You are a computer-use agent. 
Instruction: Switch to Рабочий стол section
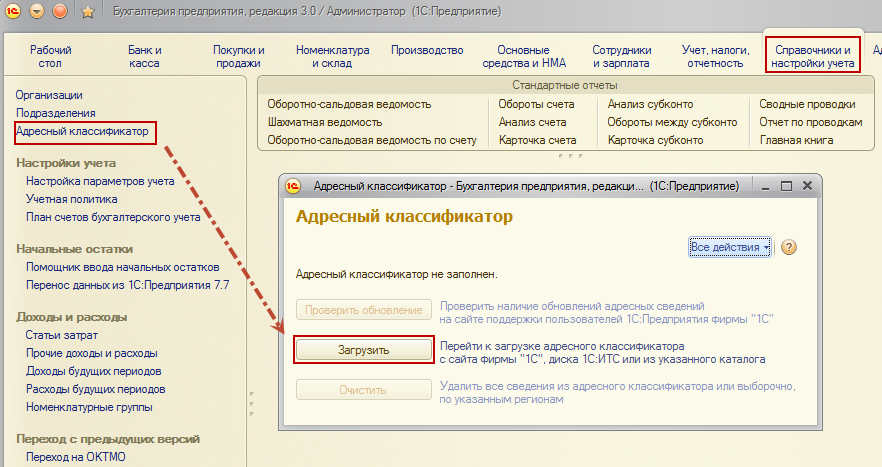51,56
